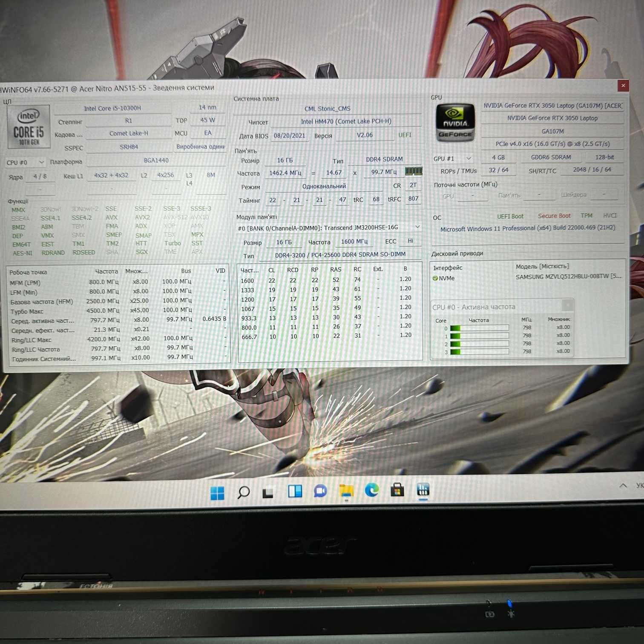
Task: Click the 'BGA1440' platform field
Action: tap(156, 161)
